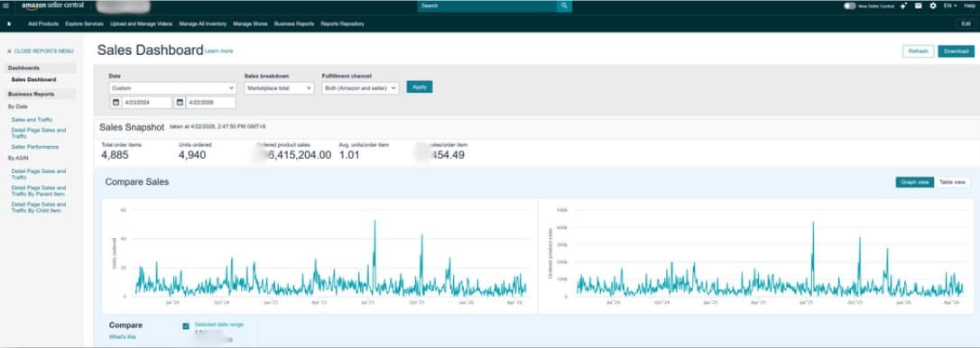The width and height of the screenshot is (980, 348).
Task: Open the Date range dropdown
Action: (171, 88)
